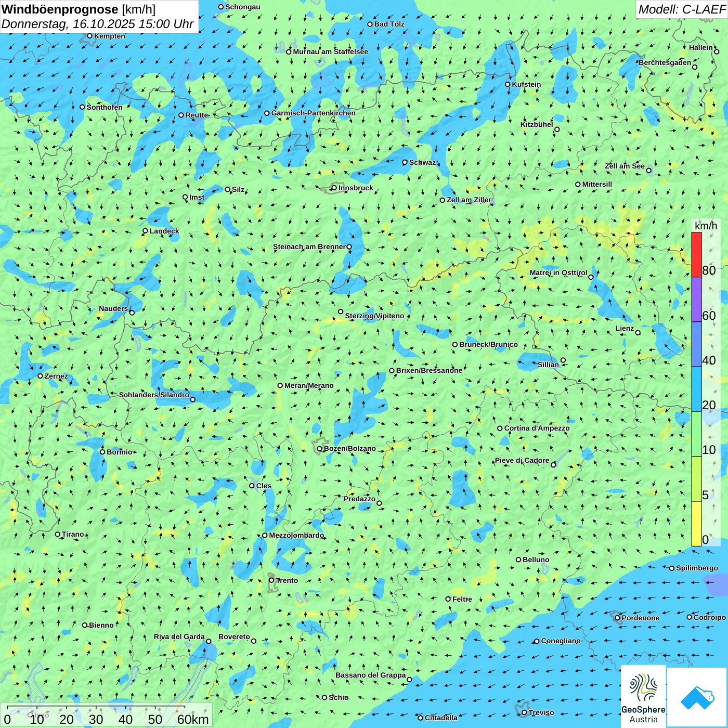
Task: Click the 'Treviso' label
Action: click(x=541, y=712)
